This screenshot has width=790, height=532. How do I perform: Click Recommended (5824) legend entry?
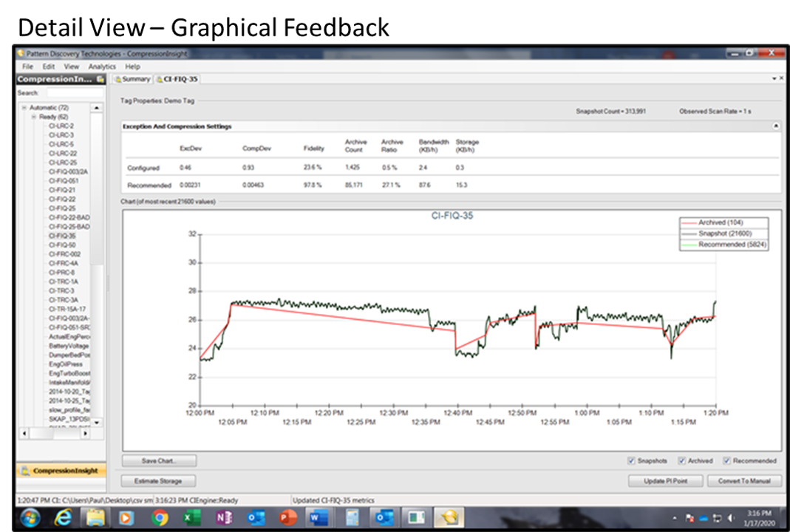pos(723,245)
